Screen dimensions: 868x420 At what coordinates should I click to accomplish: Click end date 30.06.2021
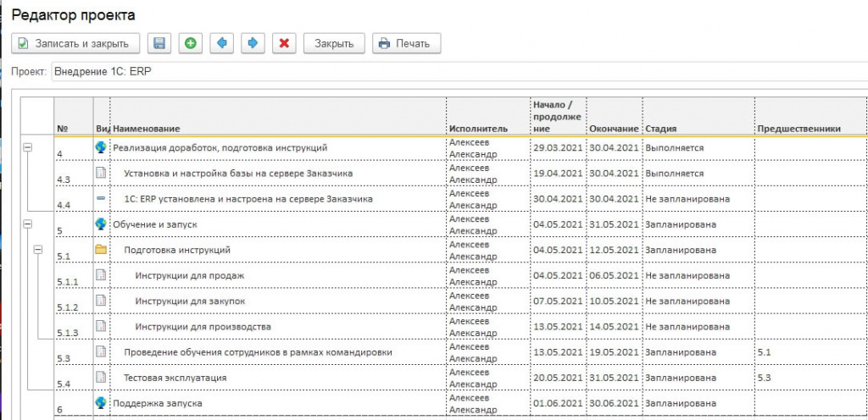614,403
